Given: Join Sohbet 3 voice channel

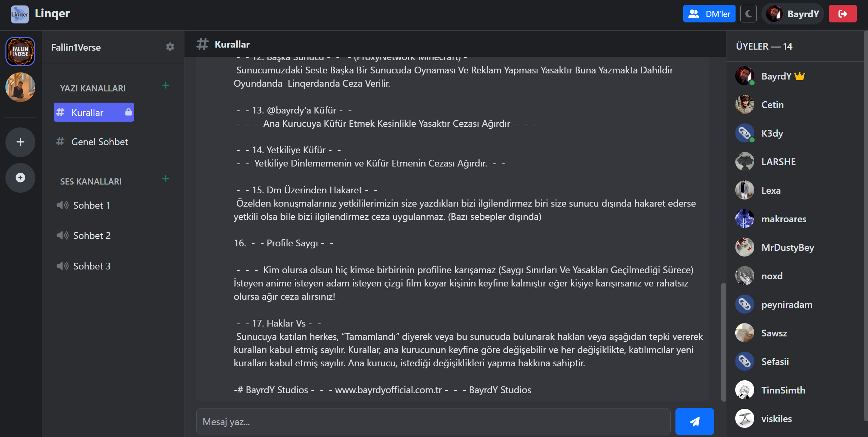Looking at the screenshot, I should tap(91, 266).
